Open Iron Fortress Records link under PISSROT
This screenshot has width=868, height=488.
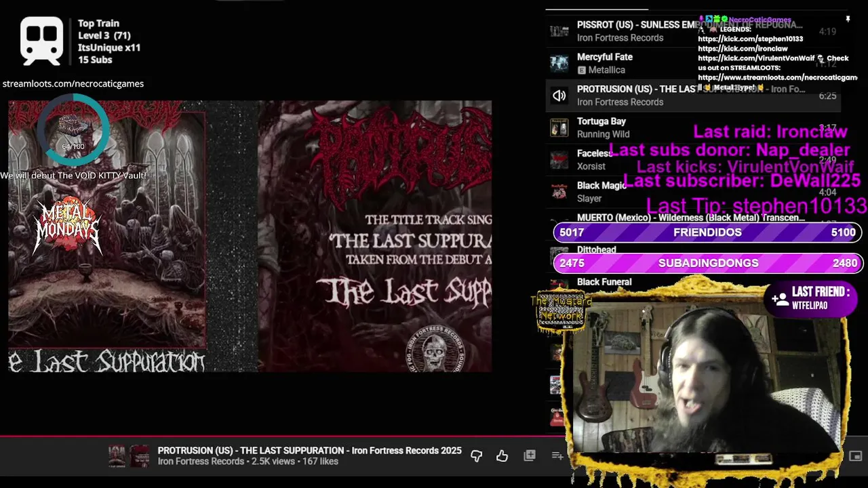pyautogui.click(x=620, y=38)
